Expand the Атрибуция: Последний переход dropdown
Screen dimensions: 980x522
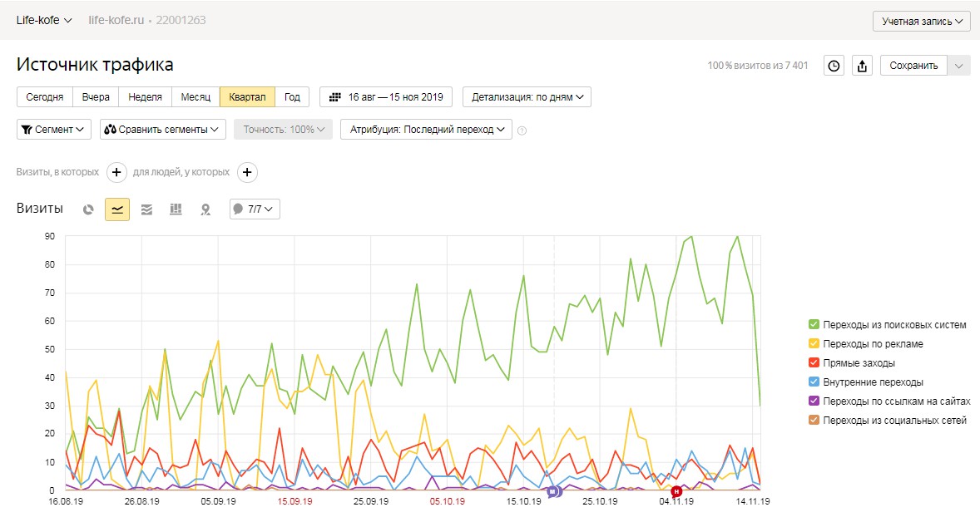tap(426, 130)
